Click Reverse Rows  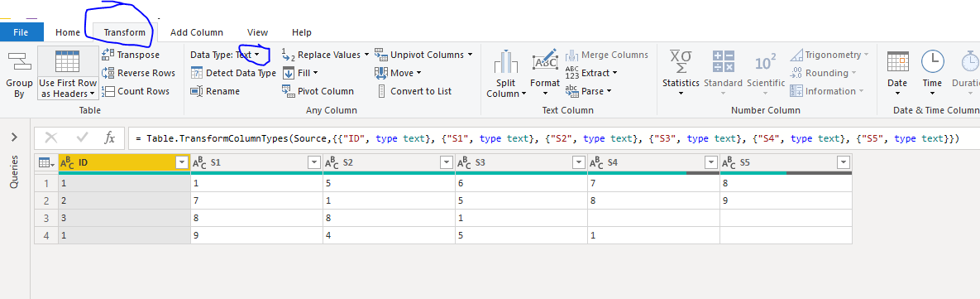click(x=138, y=73)
